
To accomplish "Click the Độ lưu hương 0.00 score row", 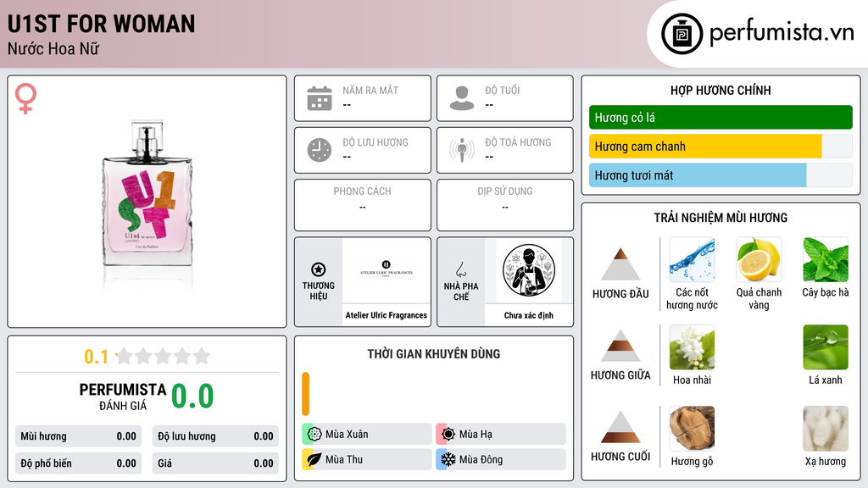I will click(x=215, y=436).
